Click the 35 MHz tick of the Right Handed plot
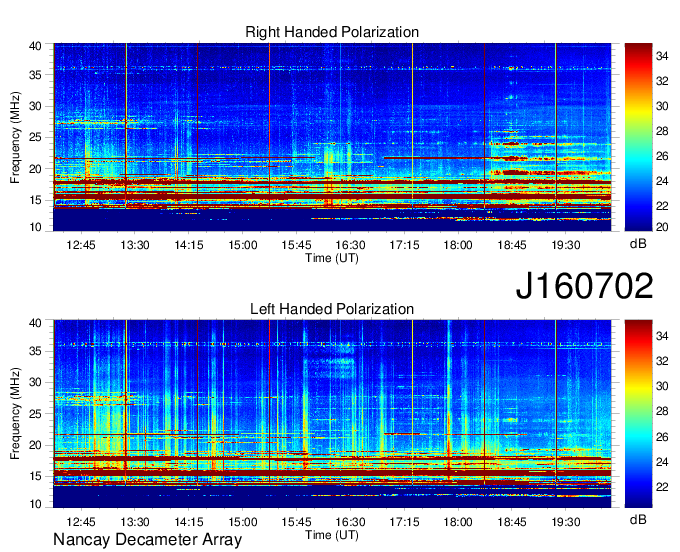This screenshot has width=680, height=552. [x=35, y=75]
